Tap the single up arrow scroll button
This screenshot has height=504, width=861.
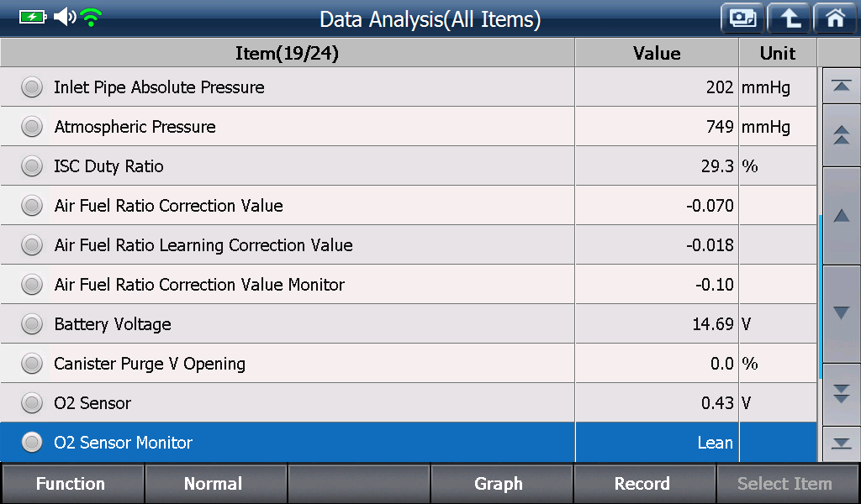pyautogui.click(x=841, y=216)
